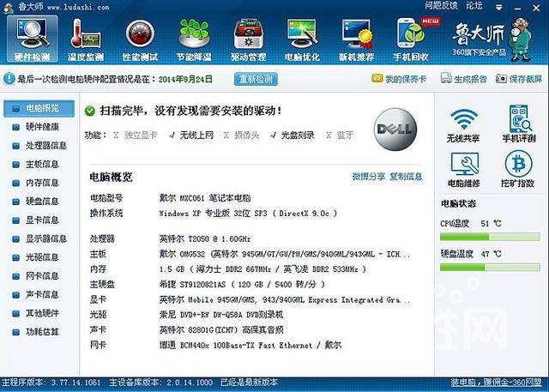This screenshot has height=392, width=549.
Task: Click 蓝牙 feature indicator
Action: coord(340,136)
